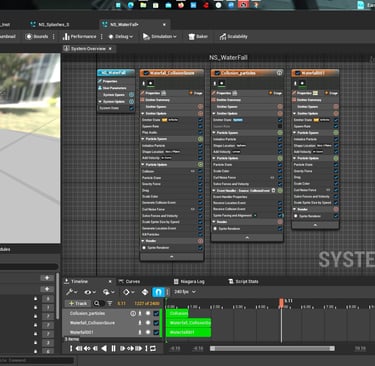The height and width of the screenshot is (366, 375).
Task: Add module to Waterfall_CollisionSource Particle Spawn
Action: [x=200, y=139]
